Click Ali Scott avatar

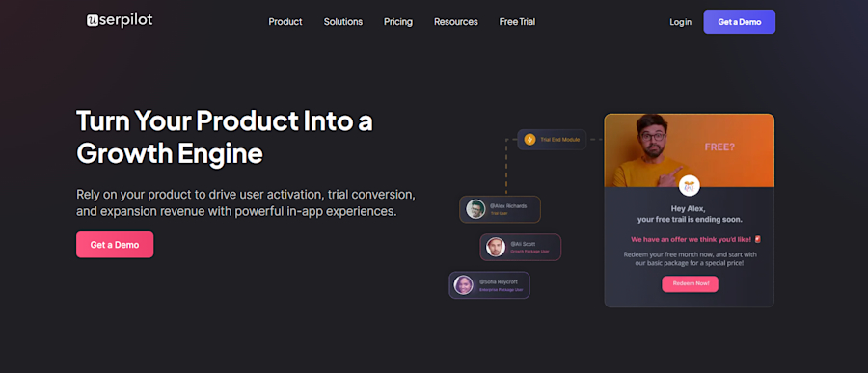(x=496, y=247)
